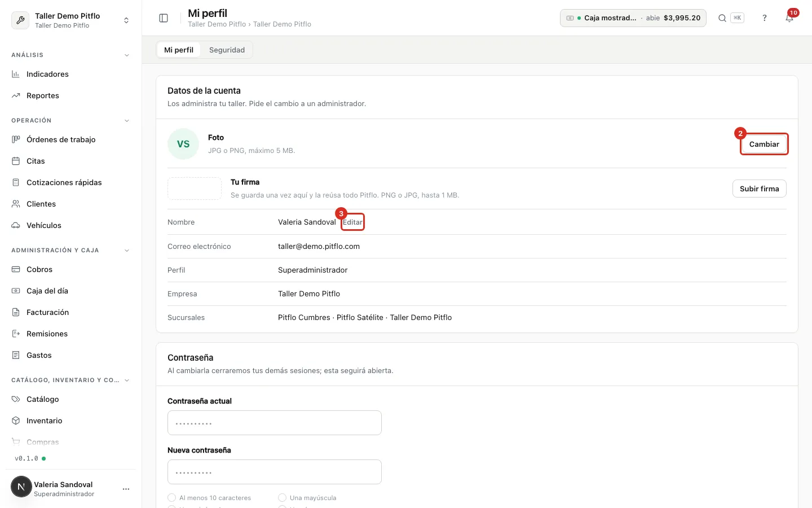Focus the Contraseña actual field
Screen dimensions: 812x508
[275, 423]
